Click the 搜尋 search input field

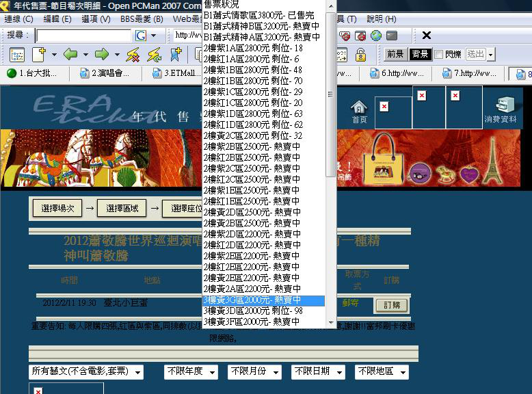tap(83, 36)
